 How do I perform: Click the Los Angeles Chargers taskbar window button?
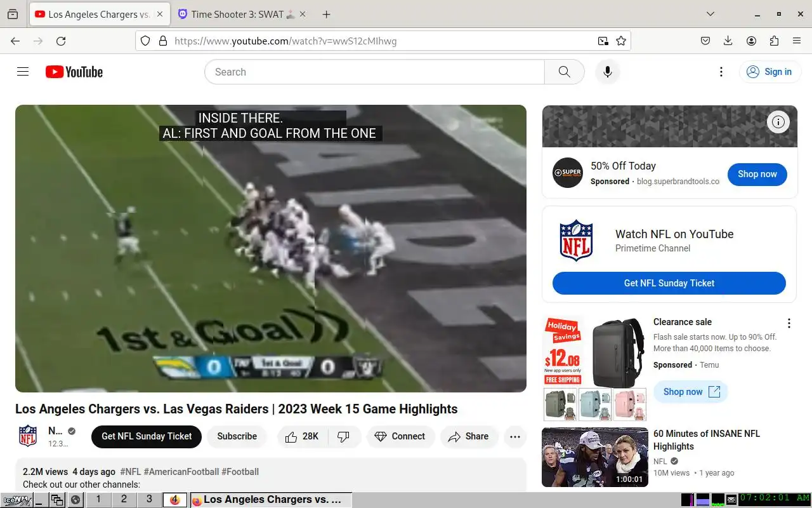[x=270, y=500]
